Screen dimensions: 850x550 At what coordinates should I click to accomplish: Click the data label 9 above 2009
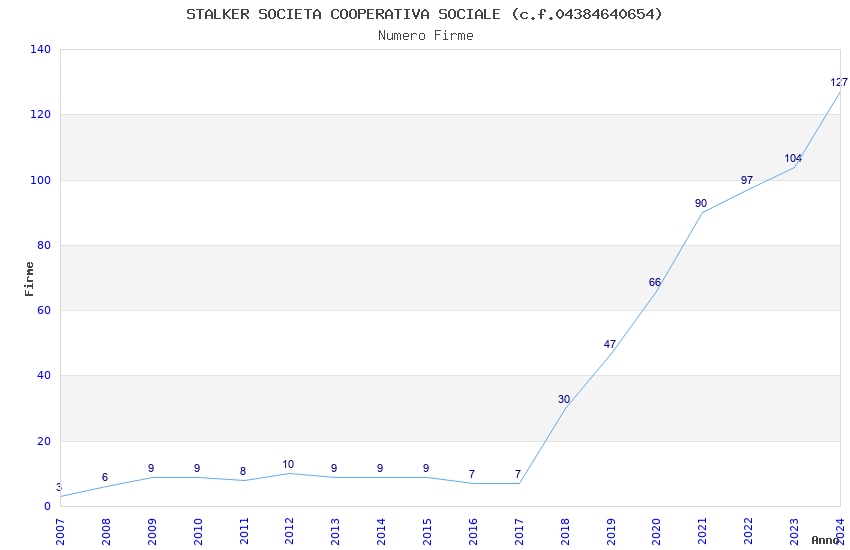point(151,468)
